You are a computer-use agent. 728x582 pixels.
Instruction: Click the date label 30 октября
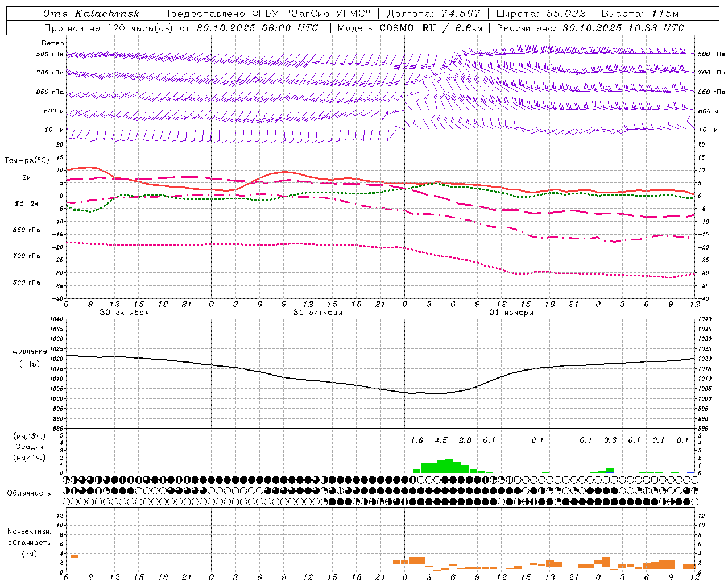click(x=125, y=313)
